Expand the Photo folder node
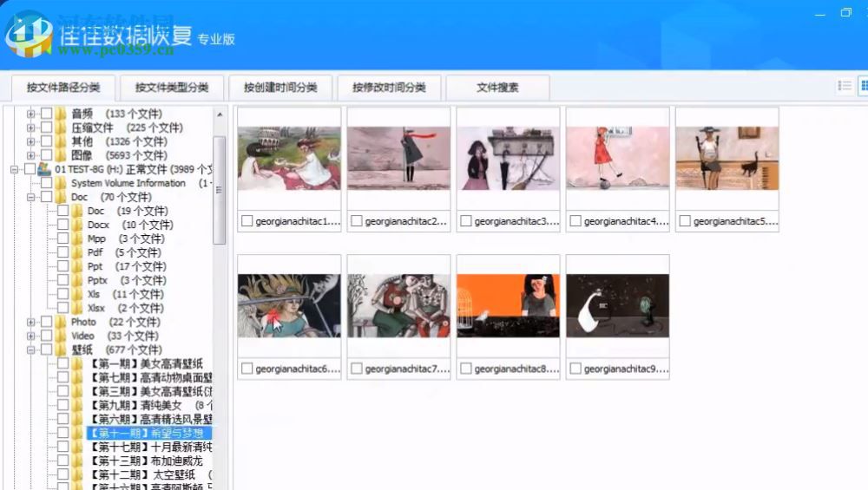Viewport: 868px width, 490px height. pyautogui.click(x=31, y=322)
